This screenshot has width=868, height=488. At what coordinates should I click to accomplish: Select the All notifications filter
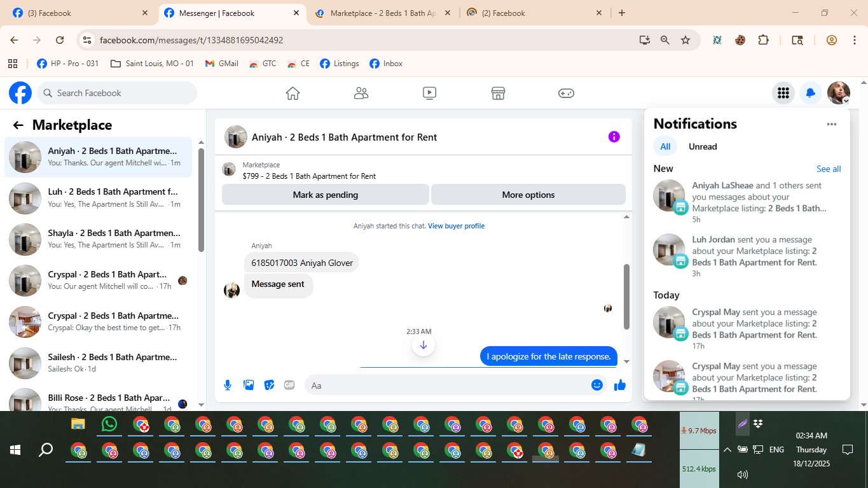pos(665,146)
